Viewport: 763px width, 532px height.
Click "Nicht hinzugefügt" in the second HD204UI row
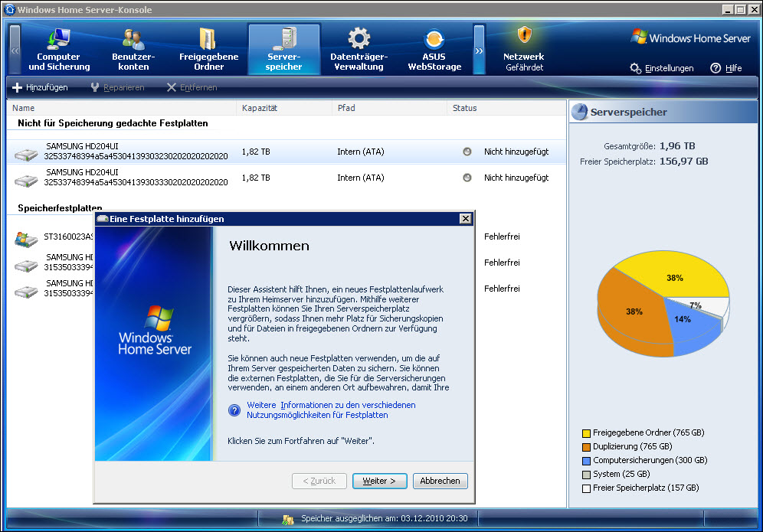[x=516, y=178]
